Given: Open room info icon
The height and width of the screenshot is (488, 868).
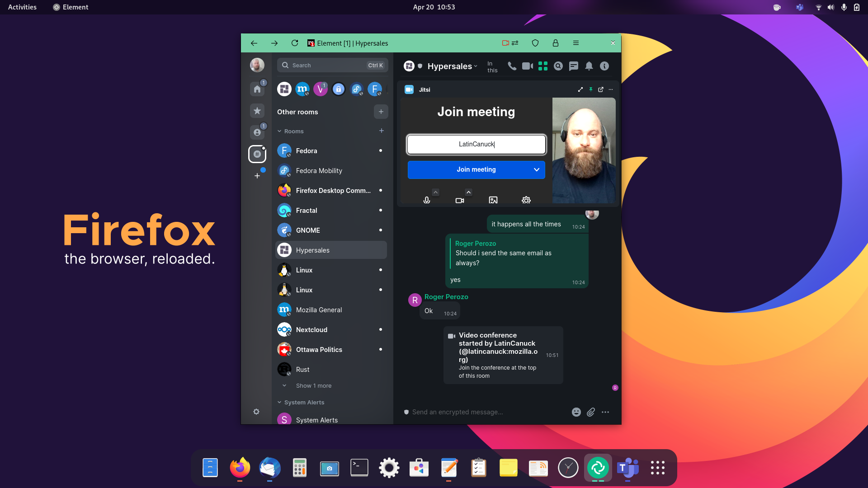Looking at the screenshot, I should (x=604, y=66).
